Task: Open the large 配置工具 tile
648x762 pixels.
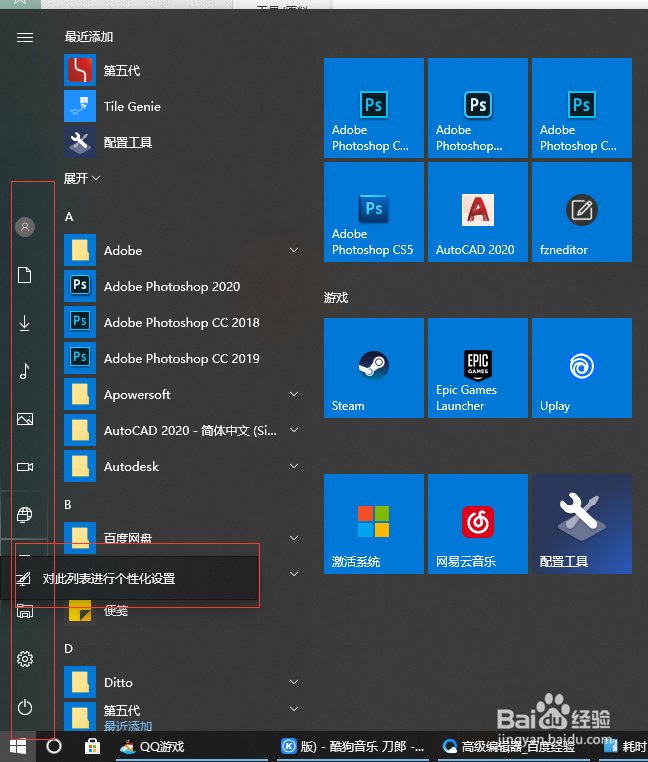Action: (582, 524)
